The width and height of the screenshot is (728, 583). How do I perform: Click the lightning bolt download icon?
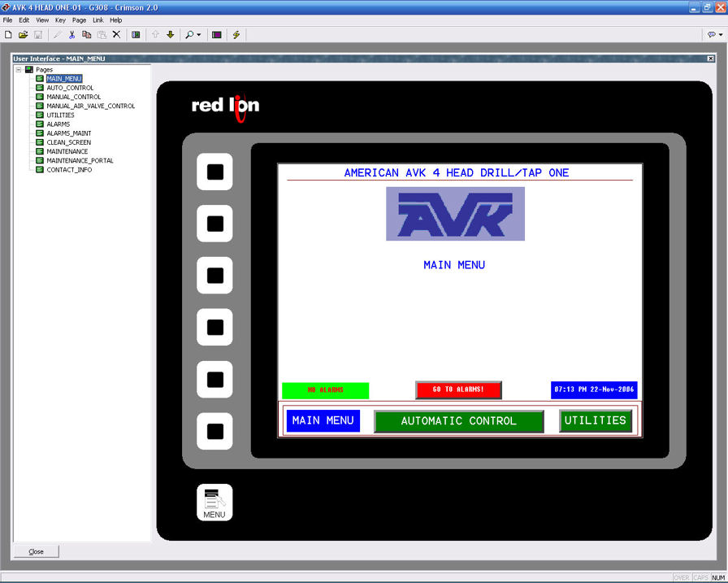236,35
